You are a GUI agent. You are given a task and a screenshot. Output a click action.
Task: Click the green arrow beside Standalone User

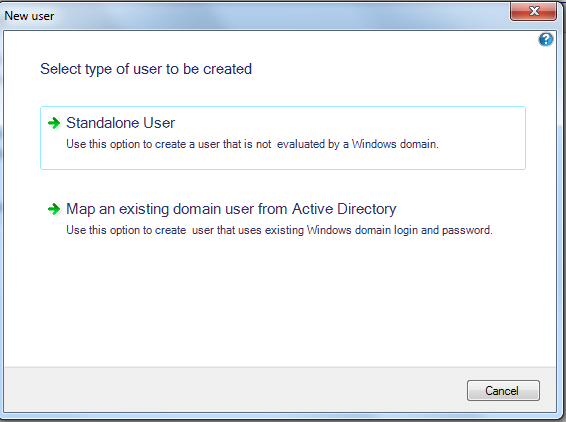pyautogui.click(x=54, y=123)
